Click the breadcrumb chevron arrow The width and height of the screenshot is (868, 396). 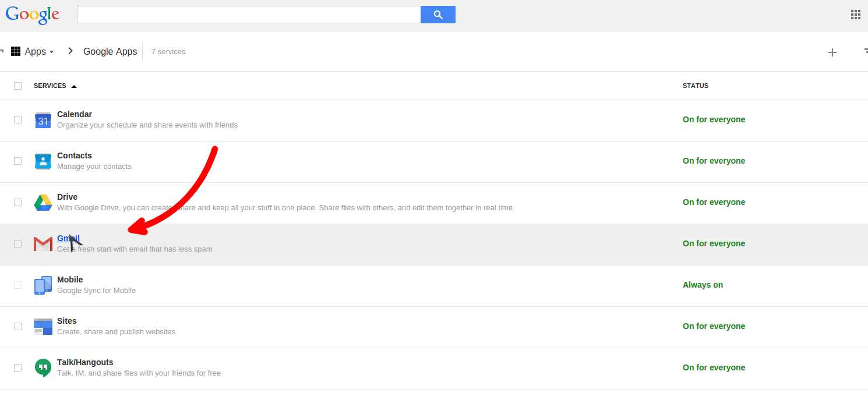click(70, 51)
